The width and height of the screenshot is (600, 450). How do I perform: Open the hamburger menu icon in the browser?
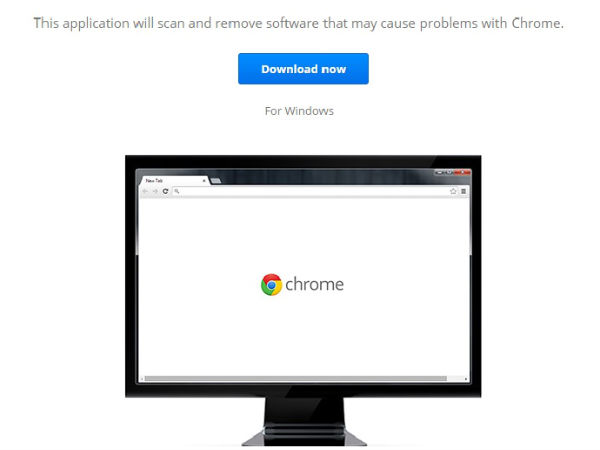463,191
